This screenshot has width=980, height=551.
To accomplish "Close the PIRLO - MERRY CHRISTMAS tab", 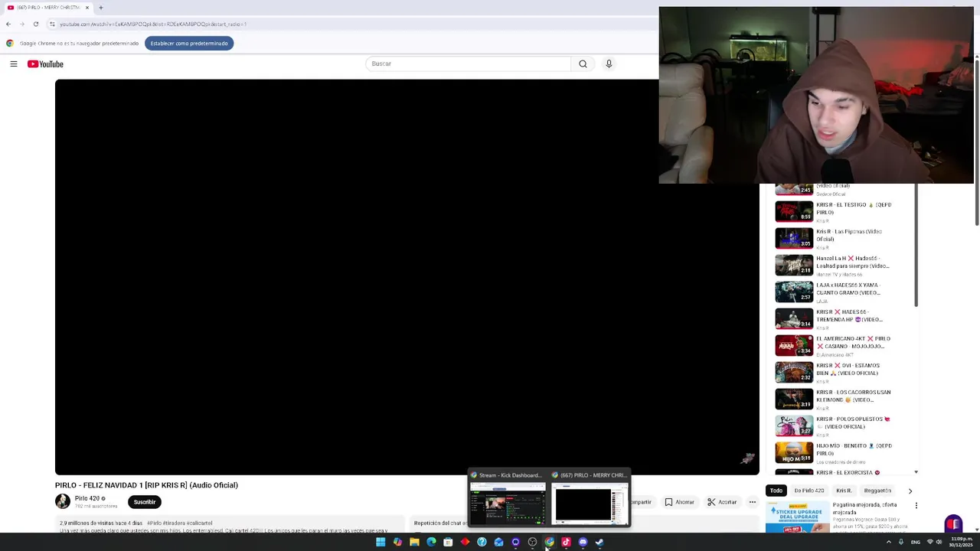I will point(87,8).
